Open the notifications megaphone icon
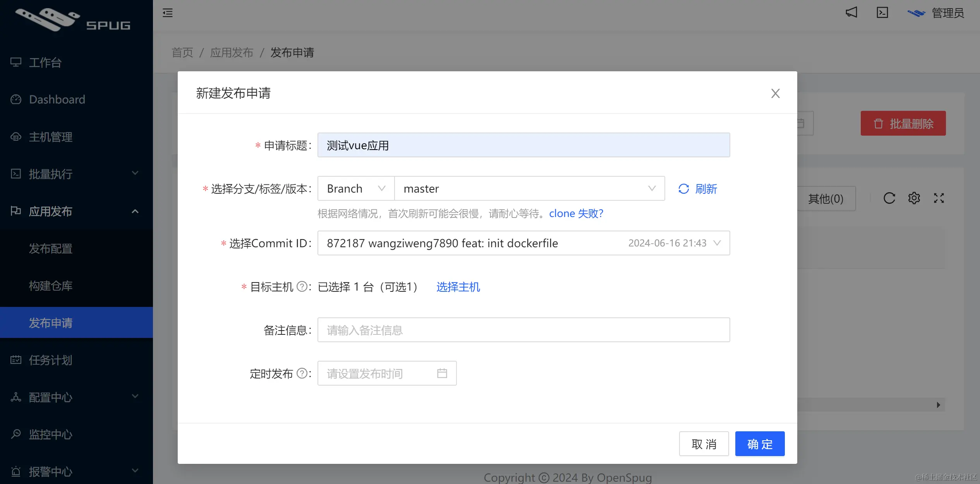 tap(851, 12)
